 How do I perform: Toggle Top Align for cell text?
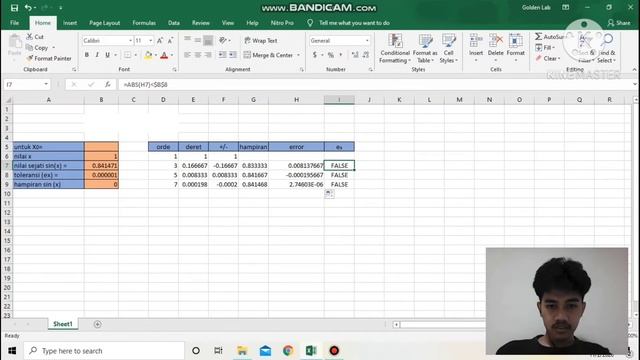(187, 40)
